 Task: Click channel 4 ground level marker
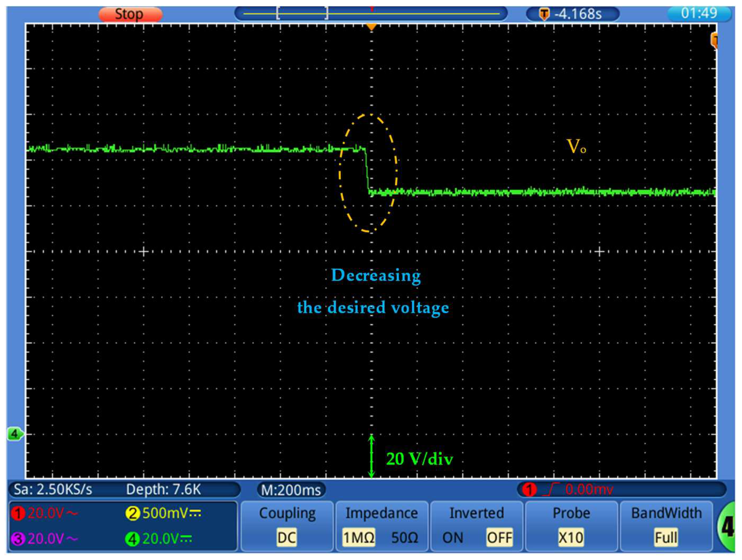click(15, 434)
